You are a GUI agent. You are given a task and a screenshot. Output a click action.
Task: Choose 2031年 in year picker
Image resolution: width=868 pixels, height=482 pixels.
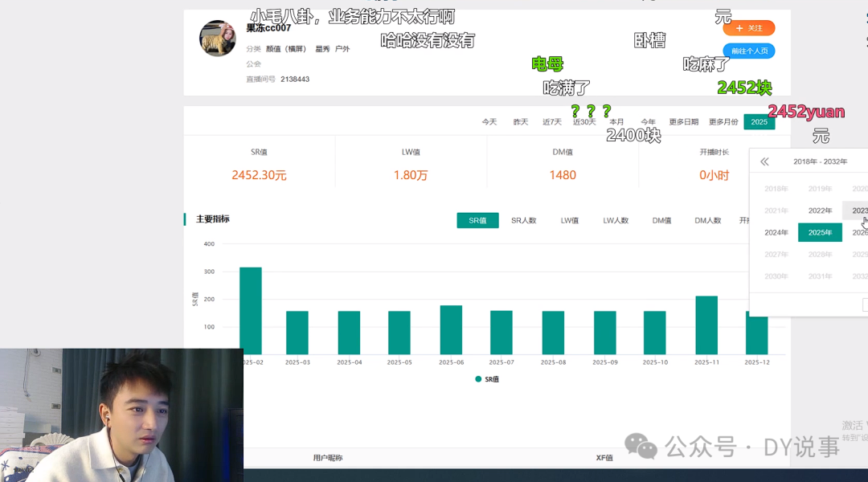[x=821, y=276]
